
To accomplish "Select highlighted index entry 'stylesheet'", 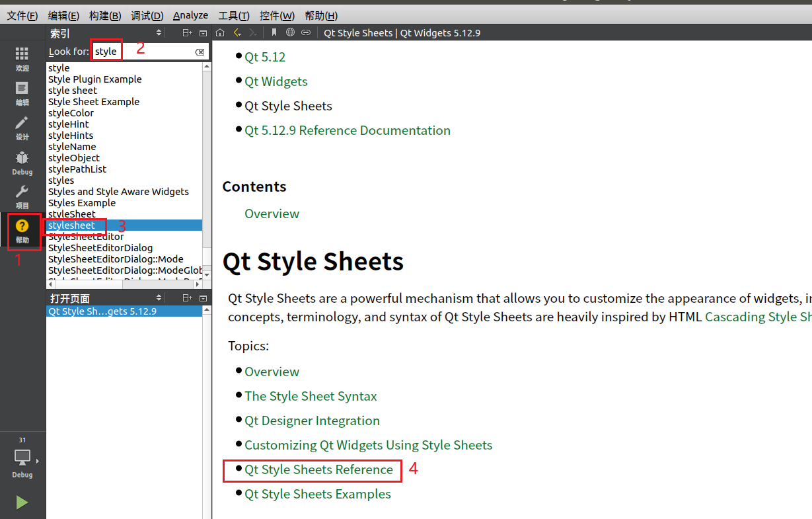I will 124,225.
